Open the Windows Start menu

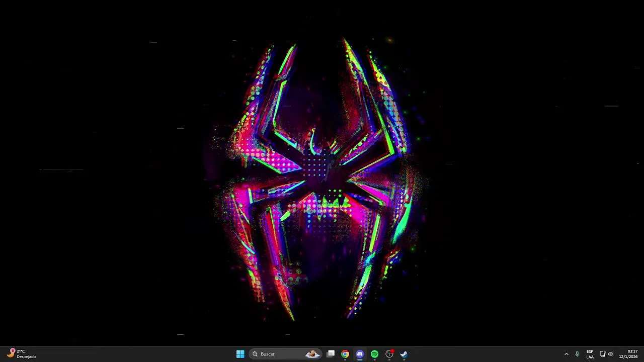click(x=240, y=354)
